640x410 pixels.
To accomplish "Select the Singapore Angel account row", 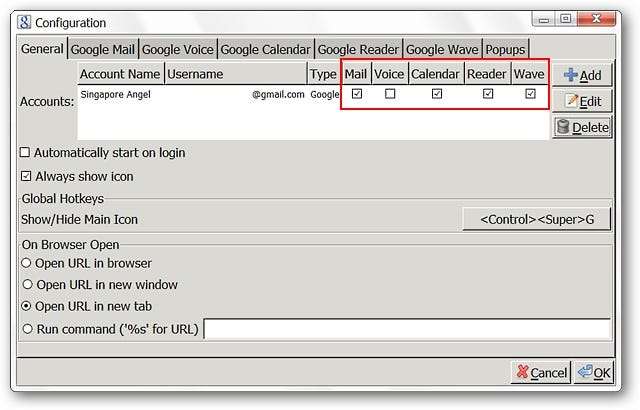I will [x=313, y=94].
